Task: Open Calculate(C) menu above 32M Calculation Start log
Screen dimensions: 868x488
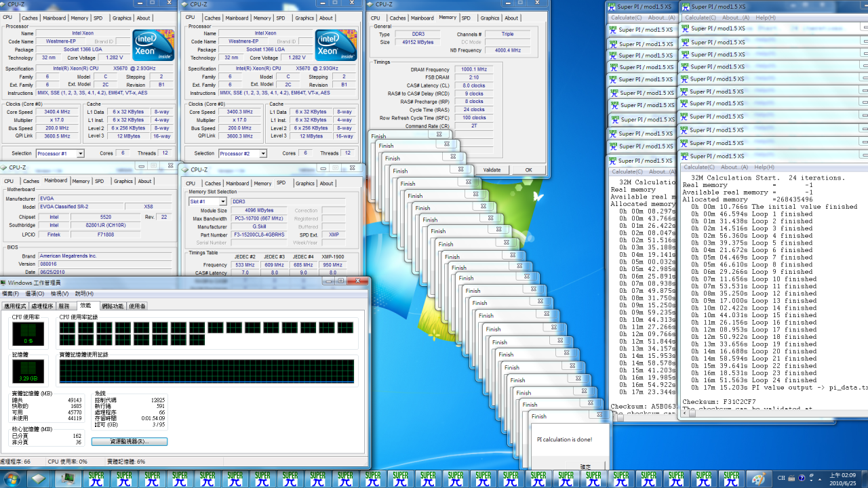Action: coord(699,167)
